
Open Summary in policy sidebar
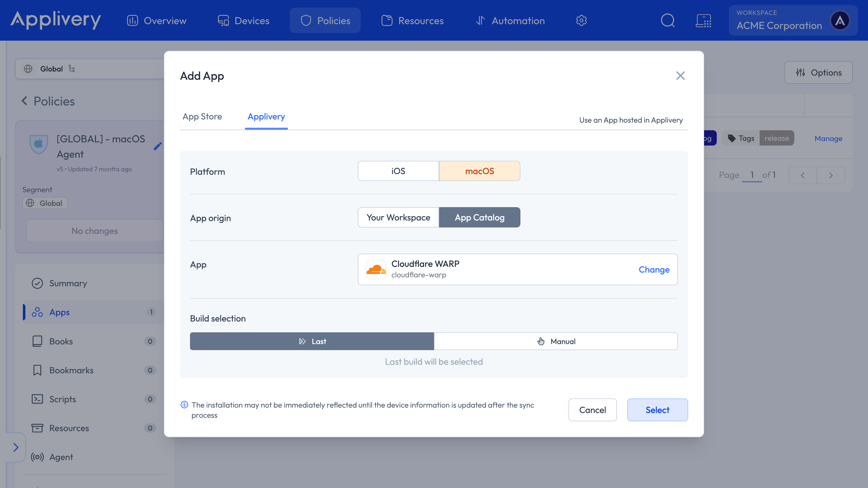click(93, 283)
